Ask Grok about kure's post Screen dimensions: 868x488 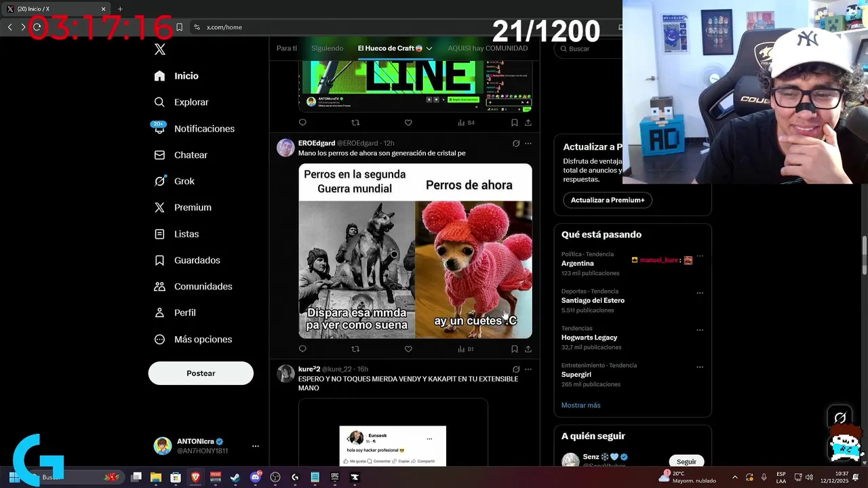pos(516,369)
